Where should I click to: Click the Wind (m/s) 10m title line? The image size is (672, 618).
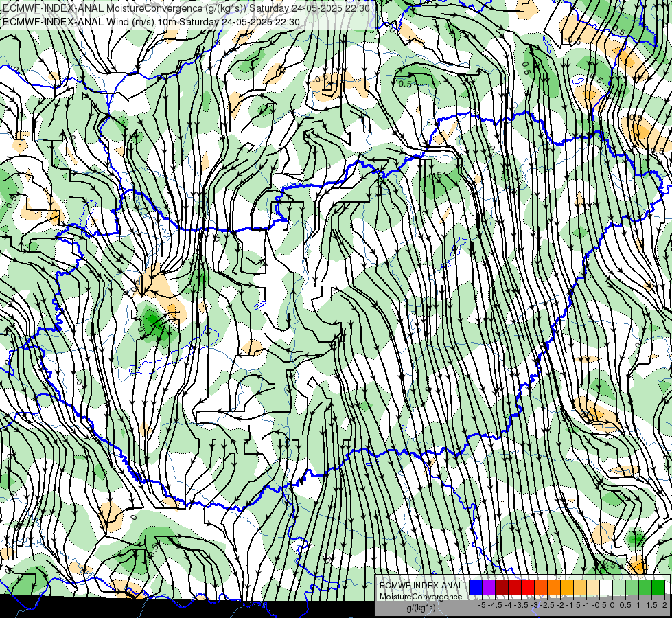tap(151, 22)
